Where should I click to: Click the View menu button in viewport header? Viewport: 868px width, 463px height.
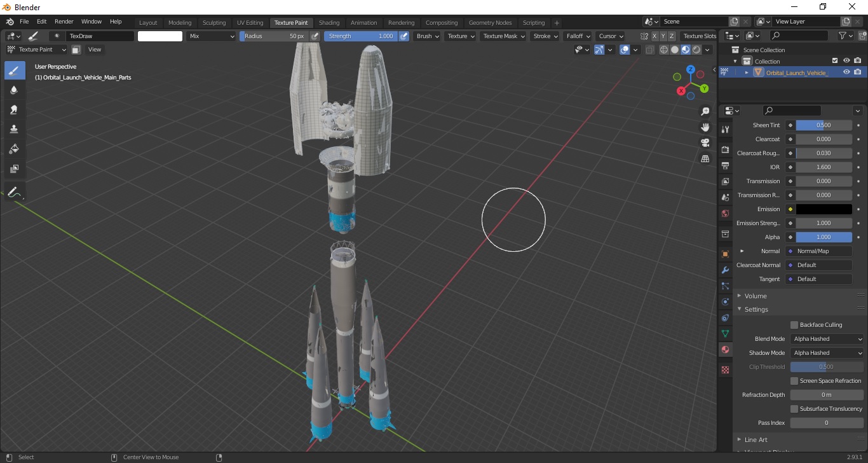pyautogui.click(x=95, y=50)
